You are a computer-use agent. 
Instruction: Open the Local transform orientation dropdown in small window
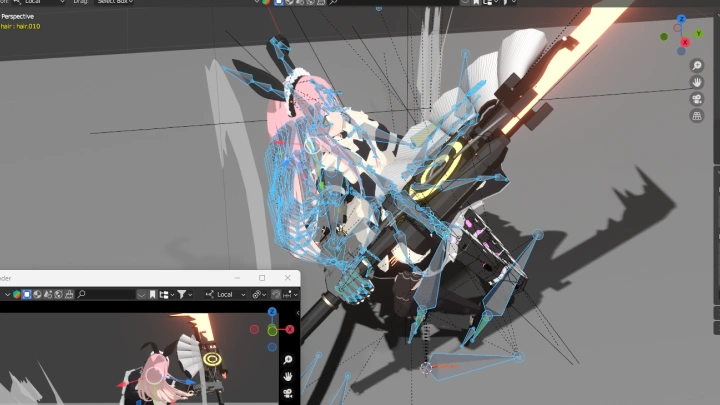(225, 294)
